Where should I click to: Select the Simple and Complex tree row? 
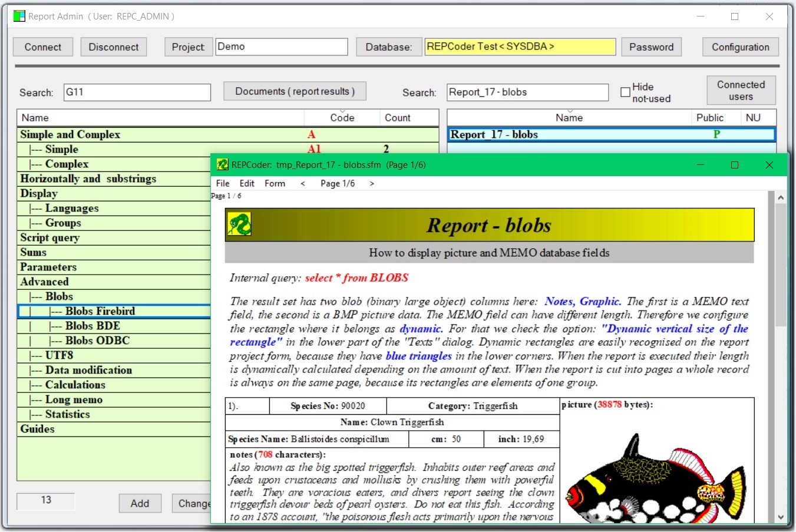click(228, 134)
